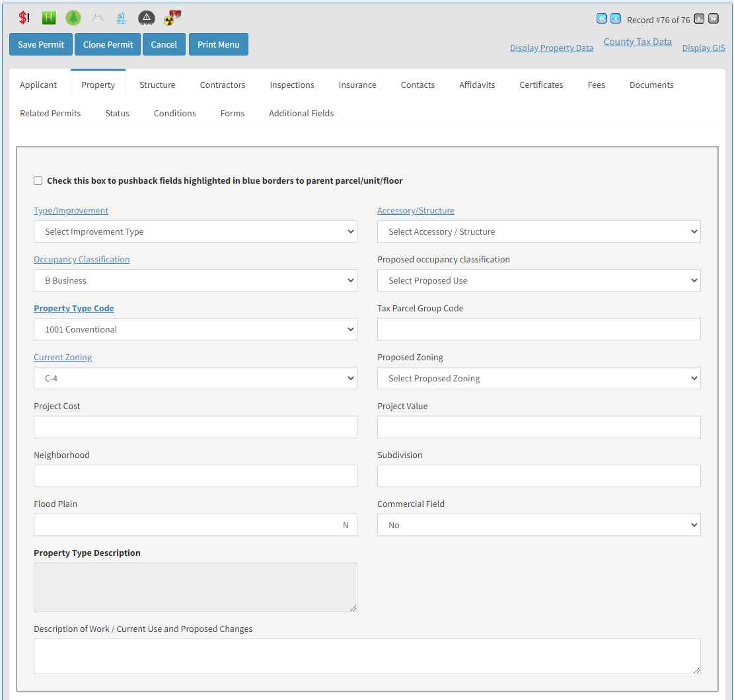Open the Documents tab
The image size is (734, 700).
click(x=651, y=85)
